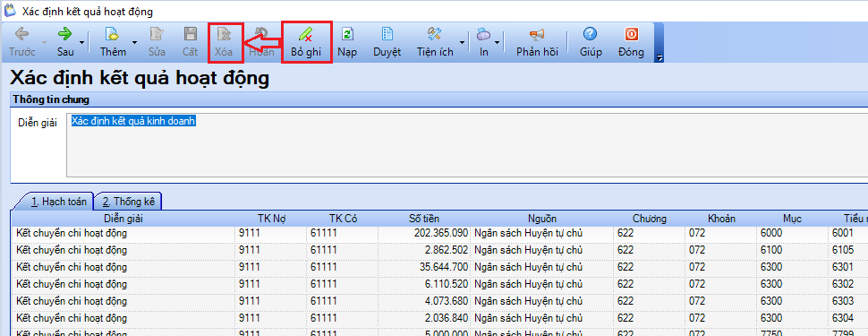Expand the Tiện ích dropdown arrow
This screenshot has width=868, height=336.
point(462,42)
